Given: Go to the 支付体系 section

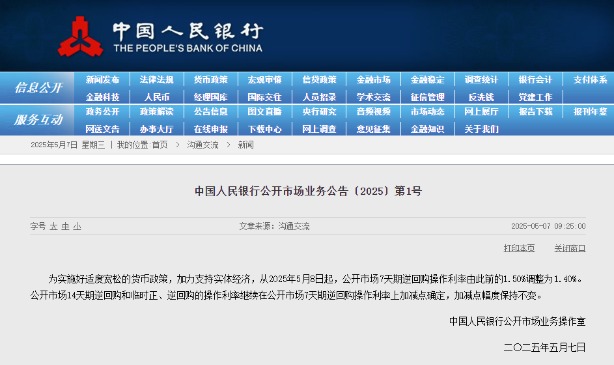Looking at the screenshot, I should (590, 80).
